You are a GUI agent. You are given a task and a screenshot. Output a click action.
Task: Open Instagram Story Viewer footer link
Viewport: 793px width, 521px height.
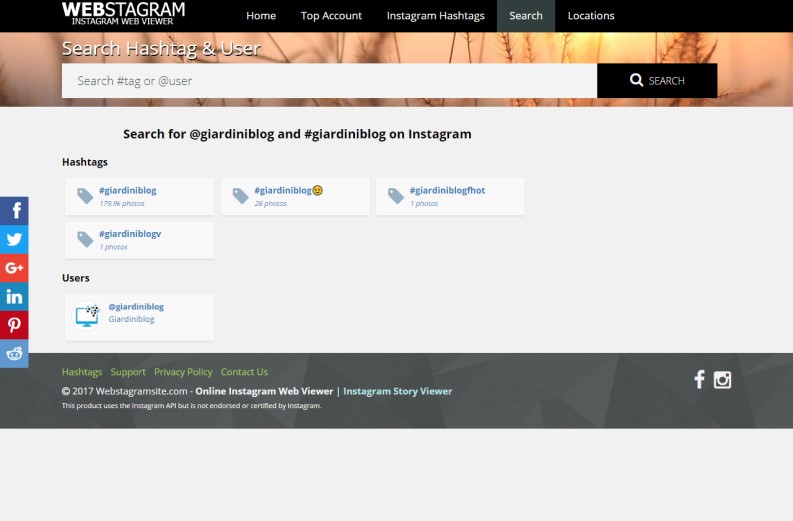(397, 391)
